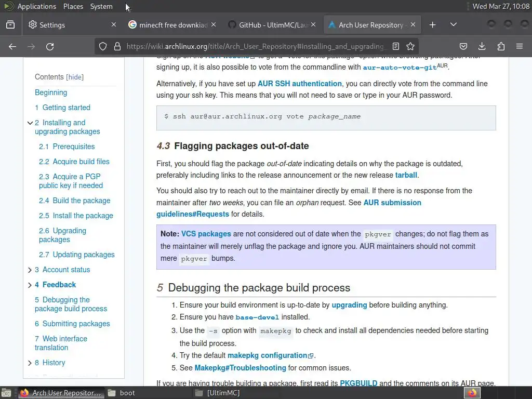Click the Firefox icon in the system tray
The width and height of the screenshot is (532, 399).
(x=472, y=393)
